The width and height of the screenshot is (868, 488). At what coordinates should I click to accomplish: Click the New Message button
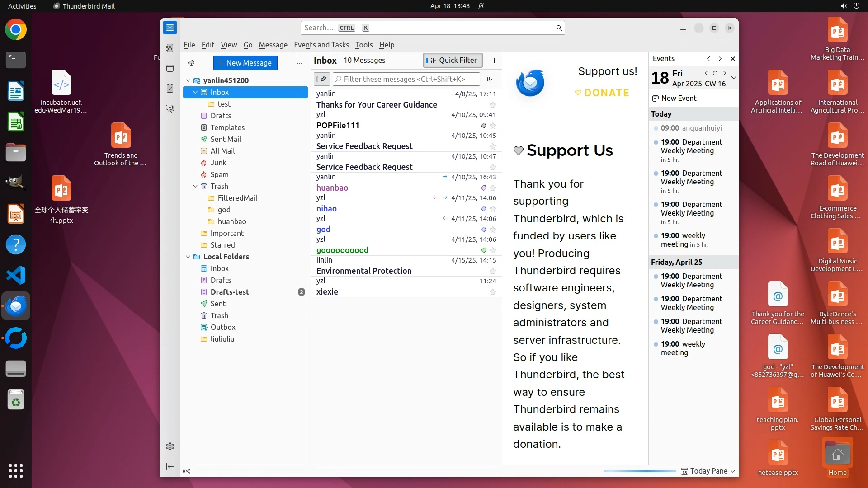[x=245, y=63]
